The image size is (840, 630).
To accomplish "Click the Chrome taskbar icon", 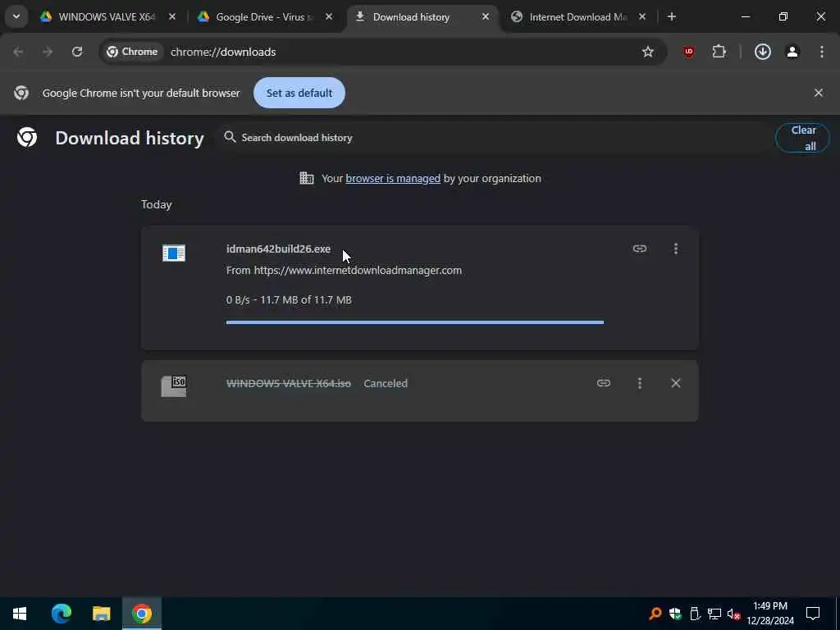I will click(x=141, y=614).
